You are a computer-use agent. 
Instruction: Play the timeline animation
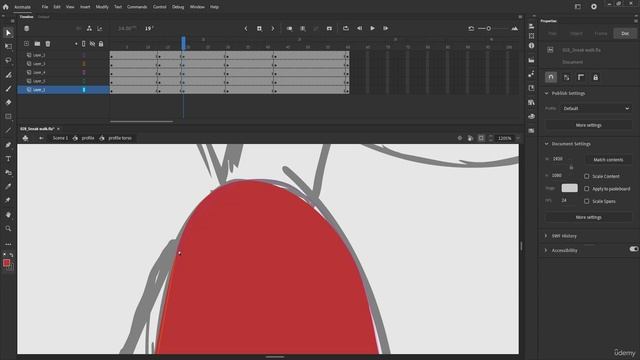(372, 29)
